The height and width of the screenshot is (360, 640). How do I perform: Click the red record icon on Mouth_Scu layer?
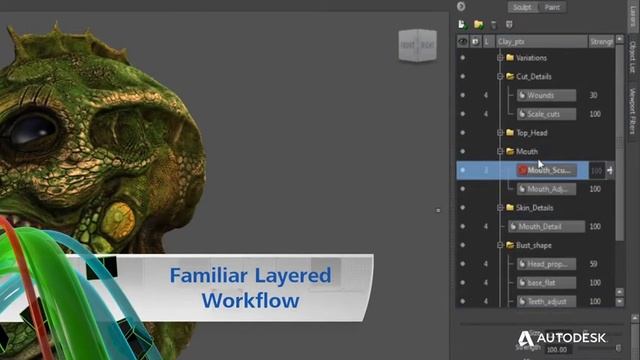523,170
